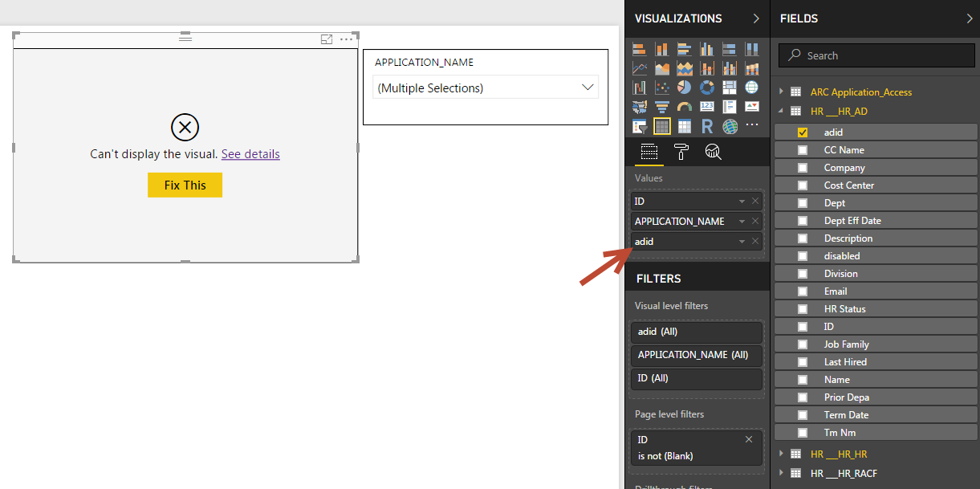980x489 pixels.
Task: Expand the ARC Application_Access table
Action: point(781,92)
